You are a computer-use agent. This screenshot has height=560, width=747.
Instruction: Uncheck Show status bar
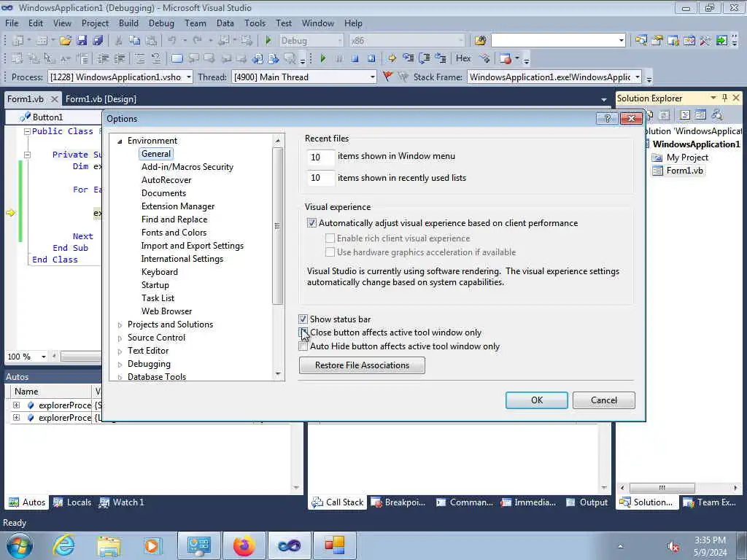(x=303, y=319)
